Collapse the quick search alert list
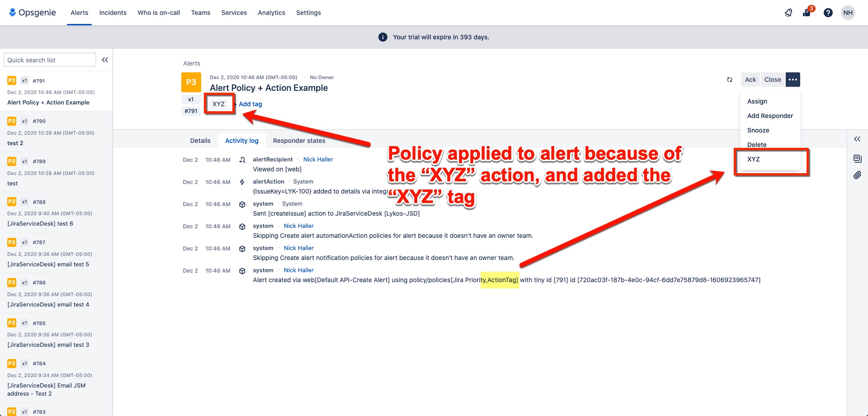Screen dimensions: 868x416 click(x=105, y=59)
